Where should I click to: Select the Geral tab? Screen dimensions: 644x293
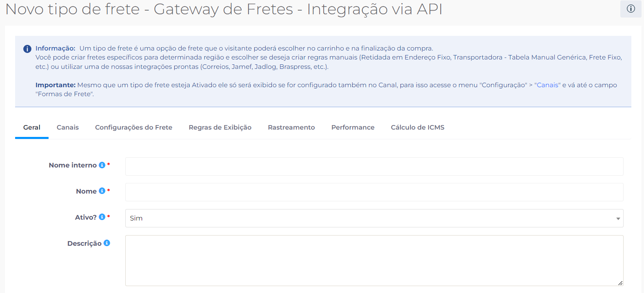(32, 128)
